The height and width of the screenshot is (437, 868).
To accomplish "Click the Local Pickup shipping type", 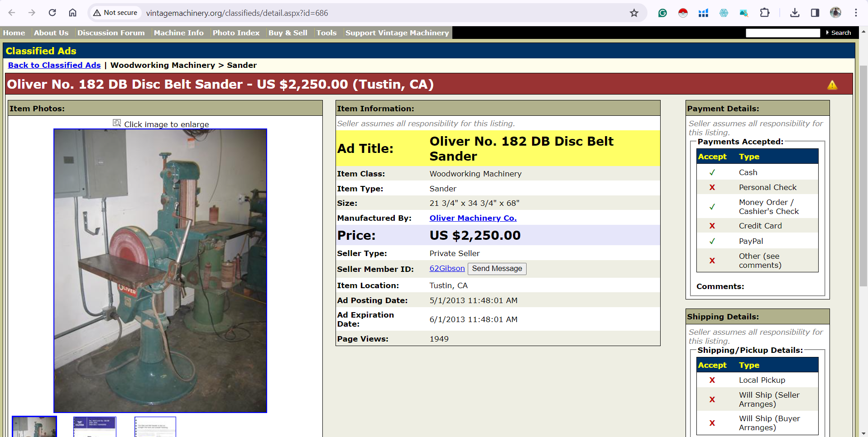I will (x=762, y=380).
